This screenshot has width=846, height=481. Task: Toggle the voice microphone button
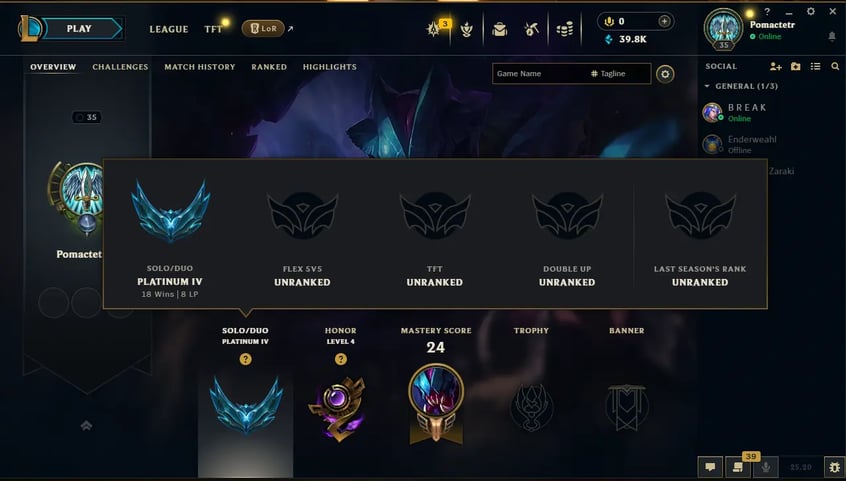point(765,467)
